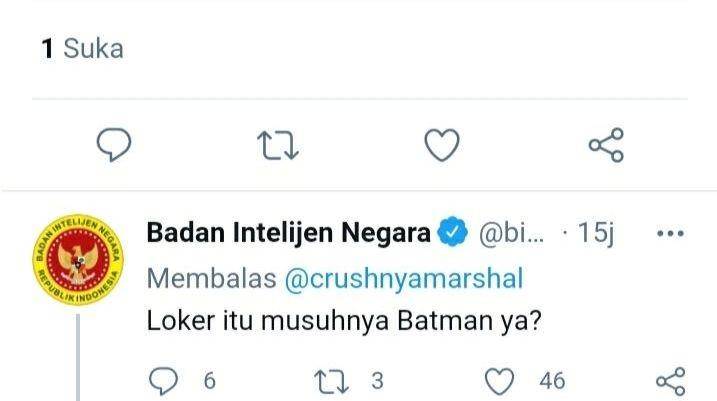Open the 1 Suka likes list

tap(82, 48)
